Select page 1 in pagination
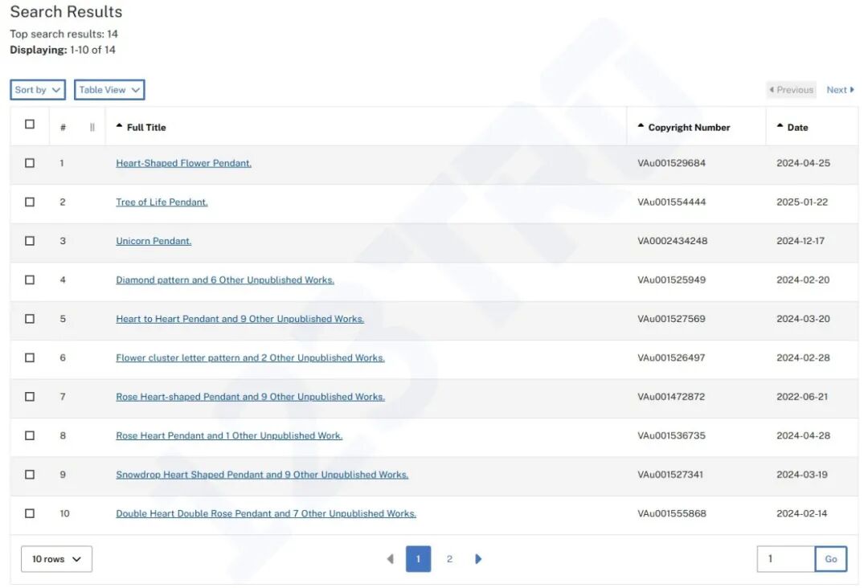This screenshot has width=868, height=588. click(x=418, y=559)
